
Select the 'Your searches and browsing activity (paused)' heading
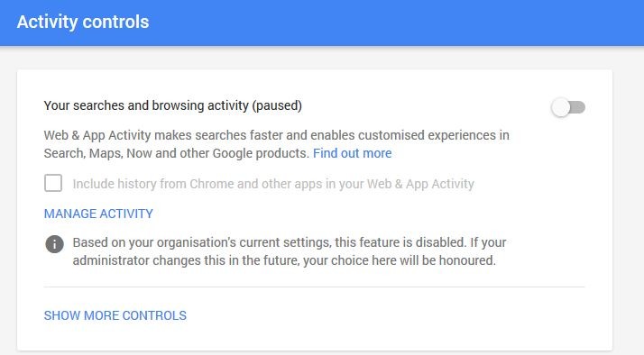173,105
